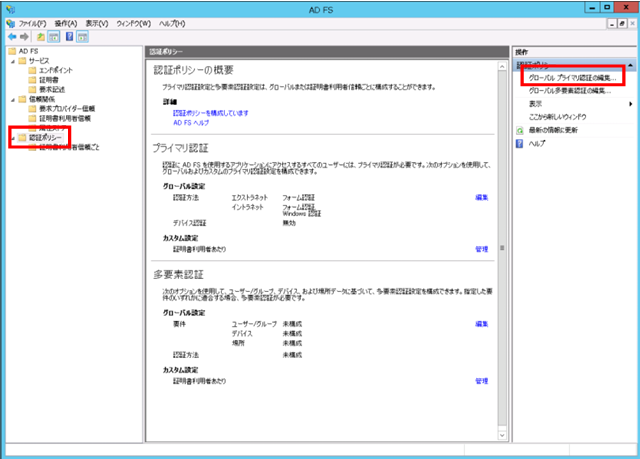Image resolution: width=640 pixels, height=459 pixels.
Task: Open the 操作(A) menu
Action: pyautogui.click(x=66, y=24)
